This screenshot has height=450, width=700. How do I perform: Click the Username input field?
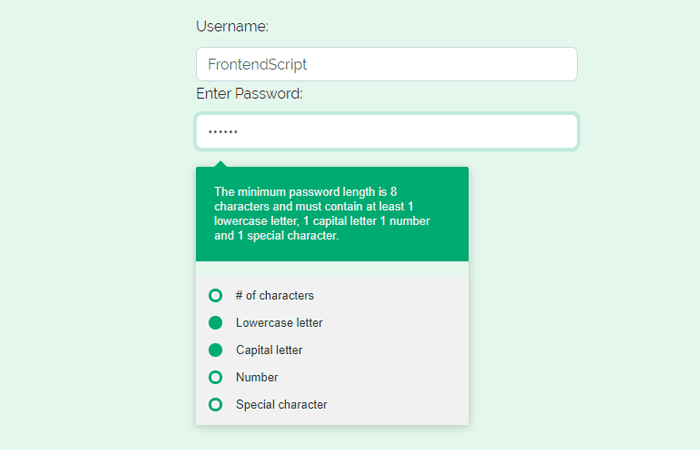click(387, 64)
